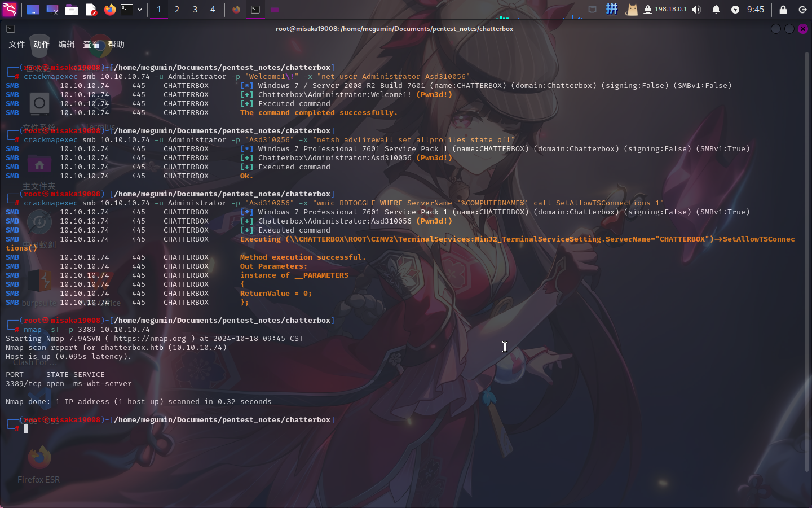The image size is (812, 508).
Task: Open the screen-and-cursor panel launcher
Action: click(x=52, y=10)
